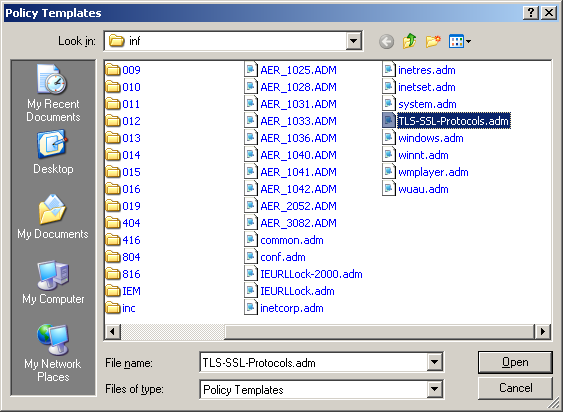Open the Views menu dropdown

click(460, 41)
